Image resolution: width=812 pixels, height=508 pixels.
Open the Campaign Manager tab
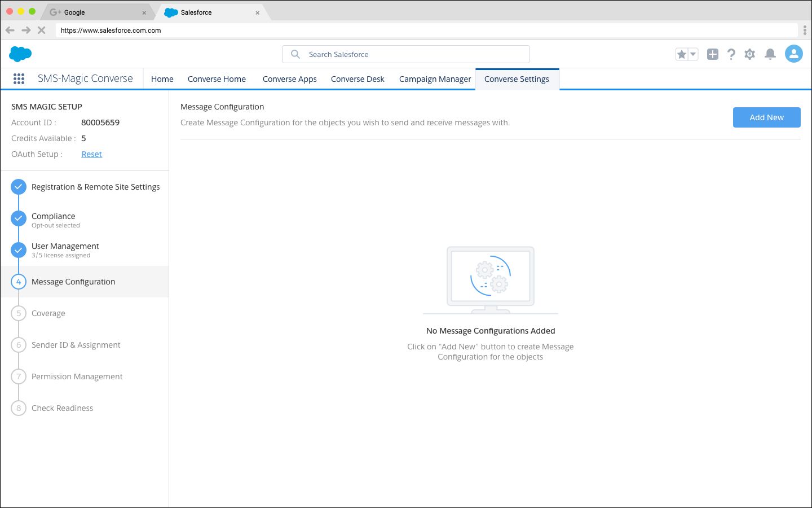pos(435,79)
